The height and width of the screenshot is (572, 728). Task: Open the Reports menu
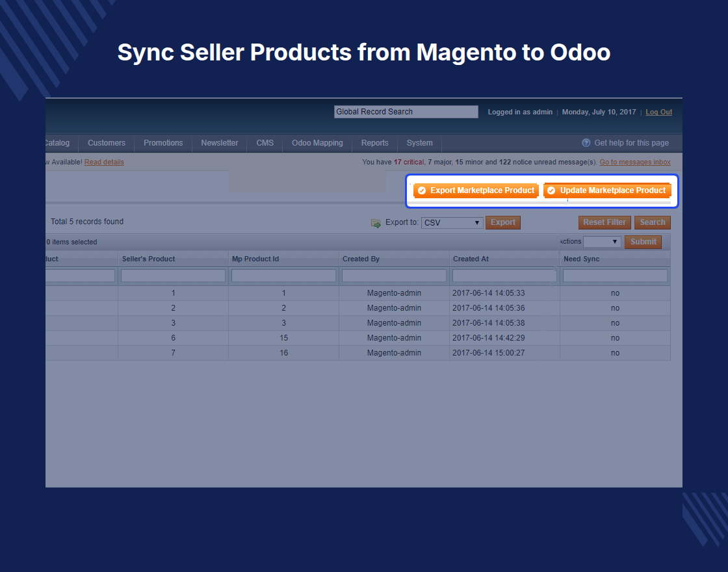point(374,143)
